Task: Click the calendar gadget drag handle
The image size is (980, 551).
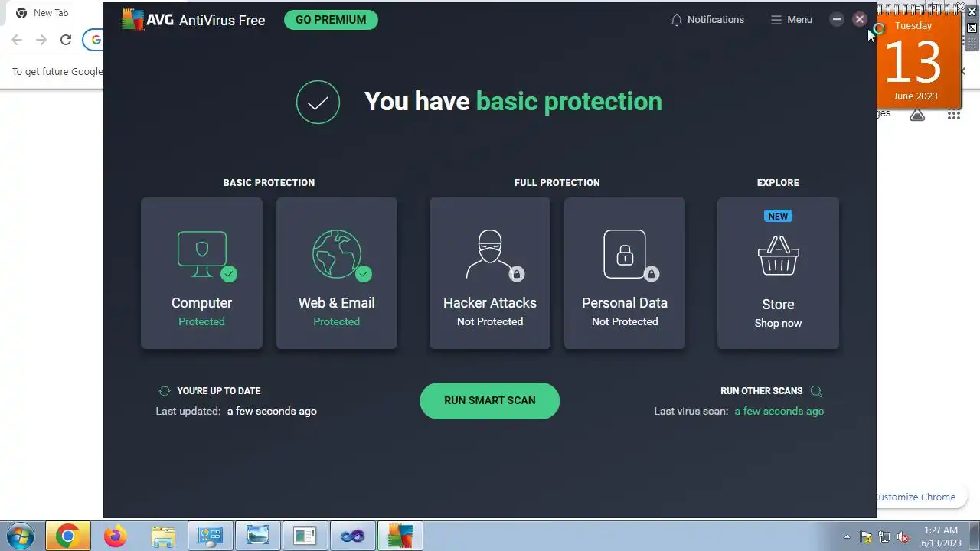Action: (x=972, y=44)
